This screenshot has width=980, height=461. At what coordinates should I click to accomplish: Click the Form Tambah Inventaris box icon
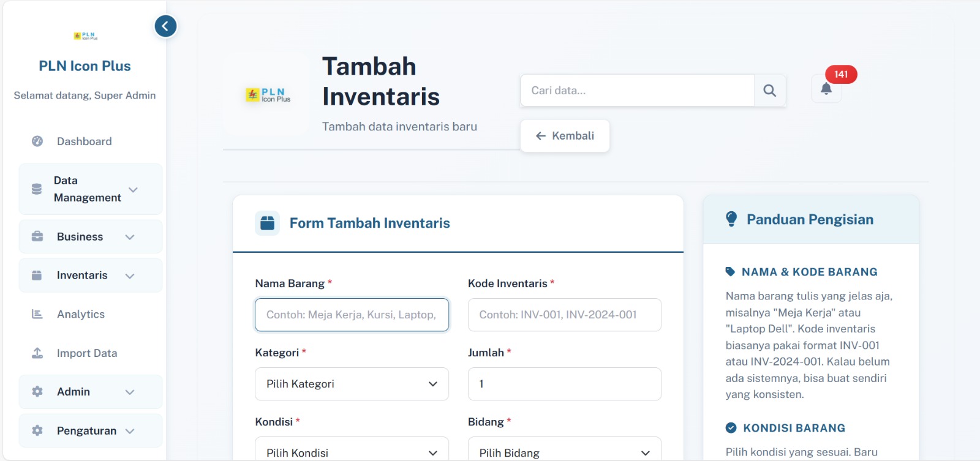point(267,223)
